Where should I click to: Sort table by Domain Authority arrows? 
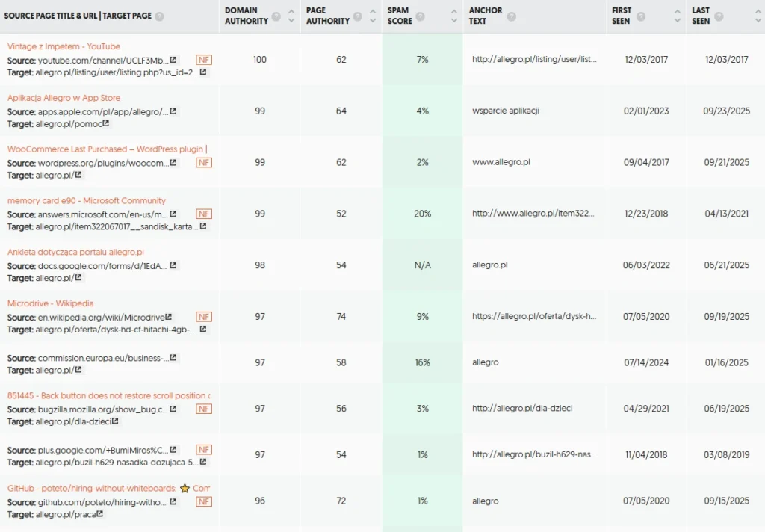click(x=291, y=16)
